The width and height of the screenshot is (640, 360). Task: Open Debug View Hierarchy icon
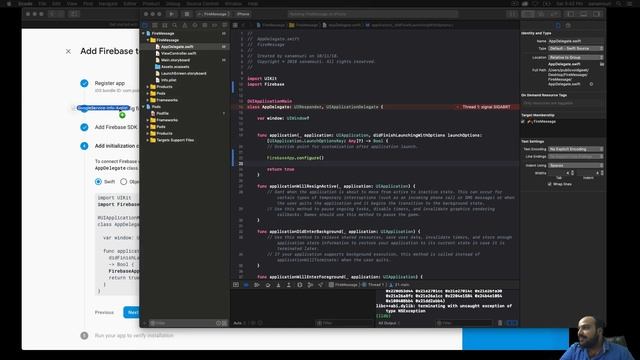[x=300, y=284]
